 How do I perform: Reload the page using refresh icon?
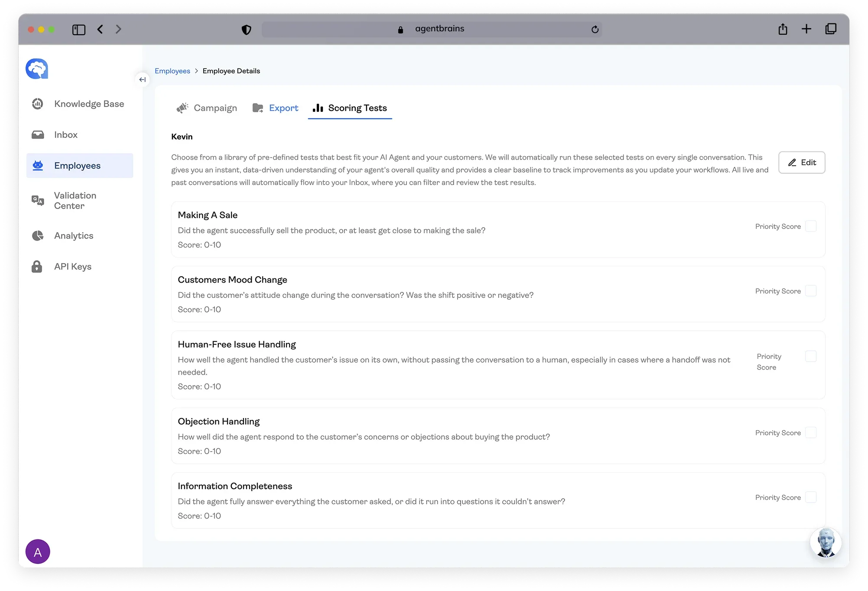click(595, 29)
